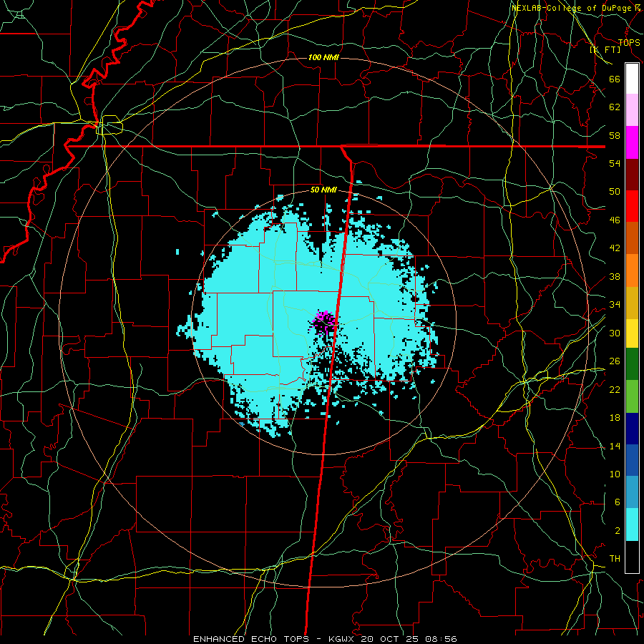Click the light pink swatch near 62
This screenshot has height=644, width=644.
[x=632, y=110]
